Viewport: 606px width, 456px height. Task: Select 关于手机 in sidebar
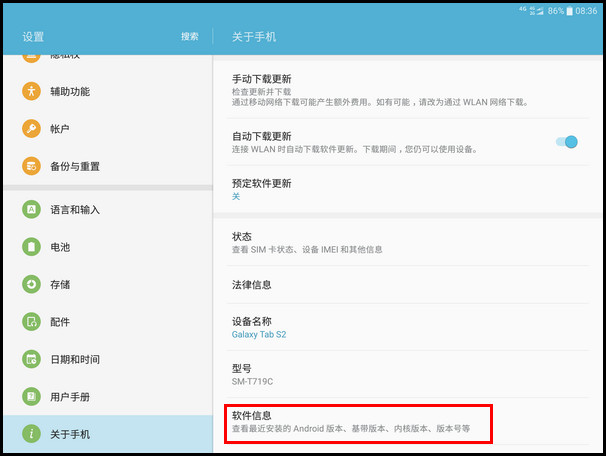[x=108, y=434]
